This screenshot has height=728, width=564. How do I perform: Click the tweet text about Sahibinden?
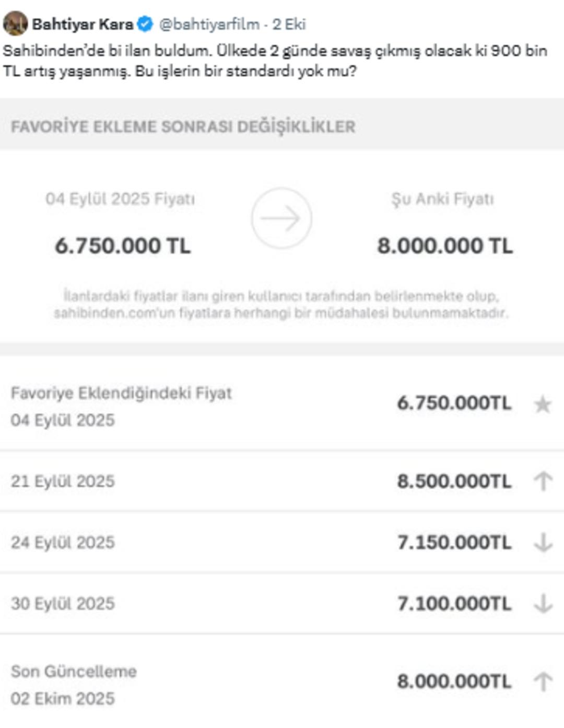pos(275,61)
